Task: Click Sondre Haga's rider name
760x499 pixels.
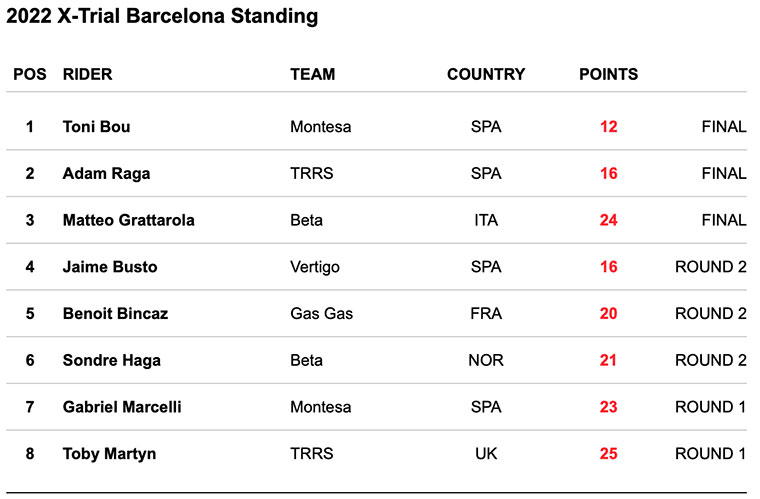Action: pyautogui.click(x=109, y=360)
